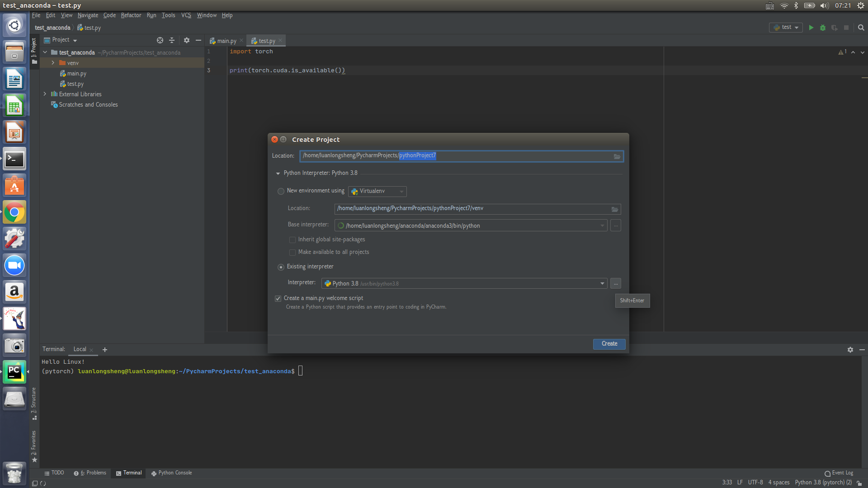Open Project panel settings gear

click(187, 40)
